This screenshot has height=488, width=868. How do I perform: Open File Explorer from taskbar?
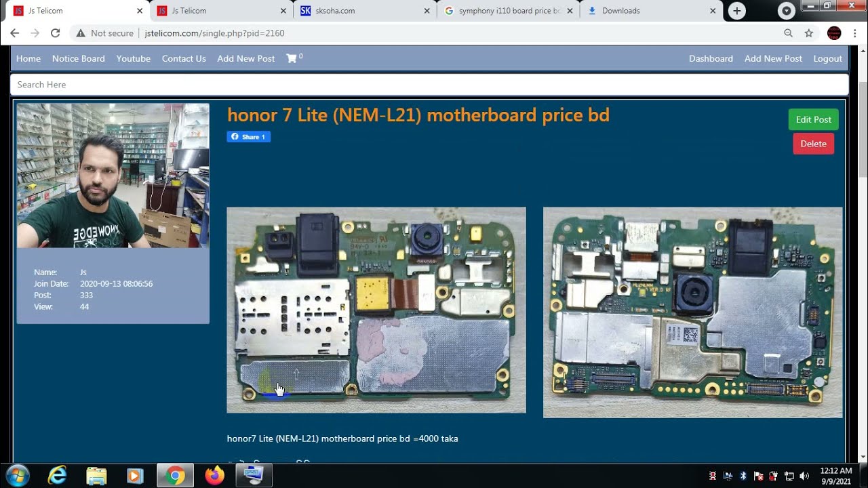point(96,476)
